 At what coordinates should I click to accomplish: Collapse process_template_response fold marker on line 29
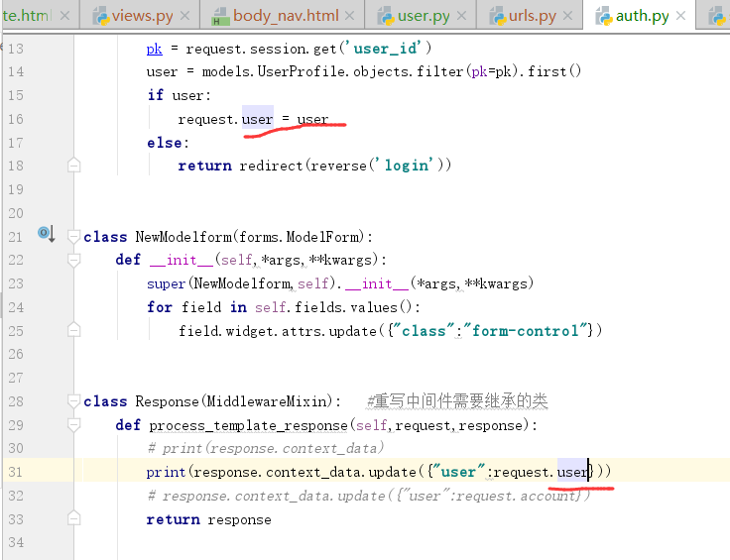click(x=73, y=424)
